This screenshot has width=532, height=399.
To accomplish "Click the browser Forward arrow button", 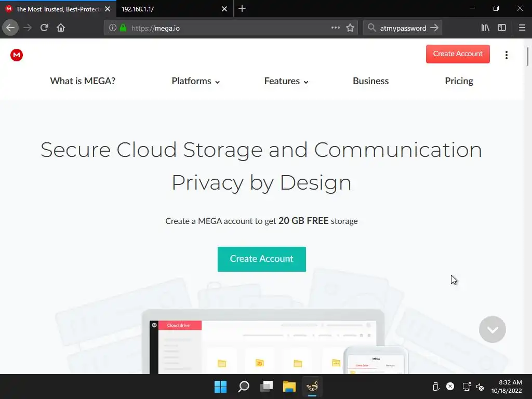I will [x=28, y=28].
